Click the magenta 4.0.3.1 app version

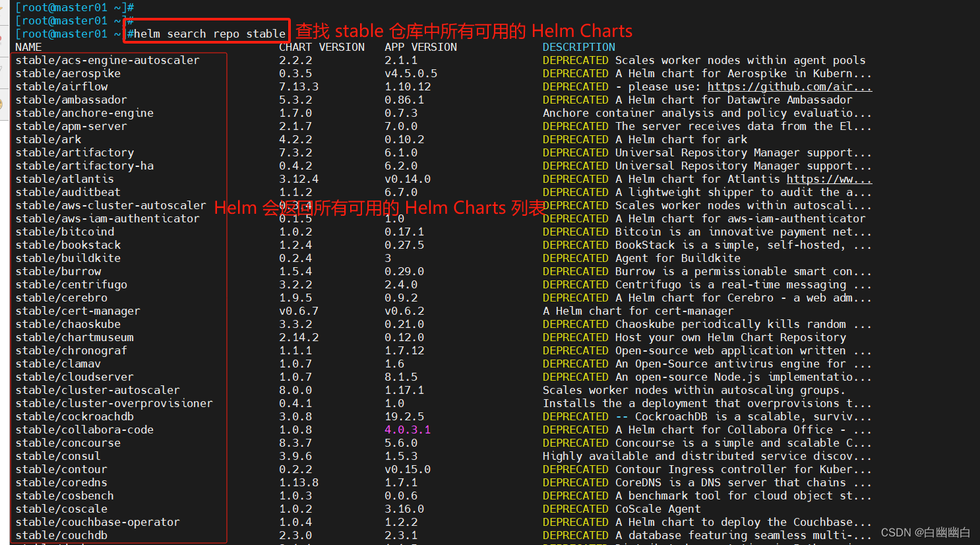click(408, 430)
